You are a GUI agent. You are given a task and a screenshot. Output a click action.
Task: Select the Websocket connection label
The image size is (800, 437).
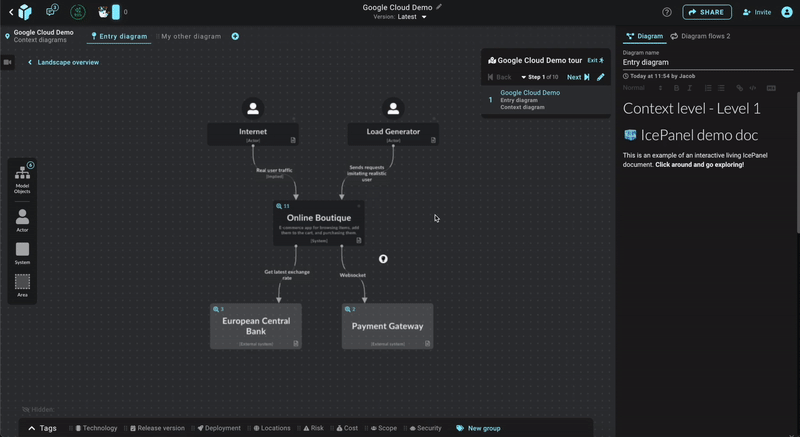[353, 275]
